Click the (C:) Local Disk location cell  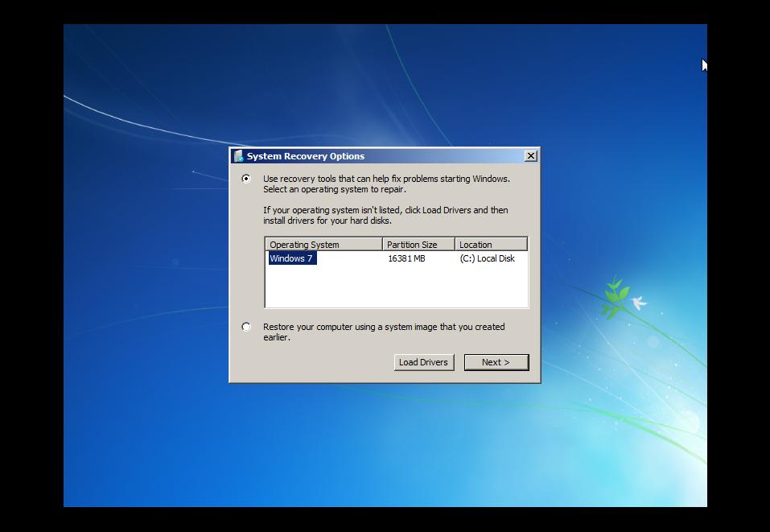click(x=487, y=258)
